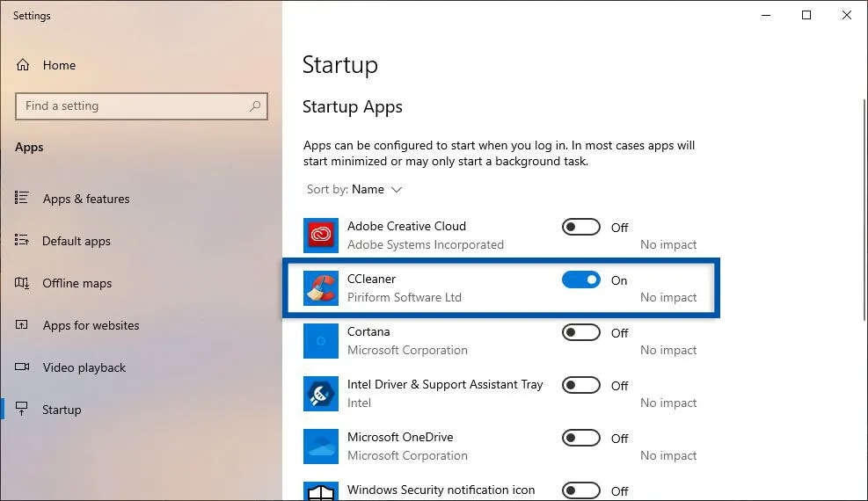The image size is (868, 501).
Task: Turn off CCleaner startup toggle
Action: pos(580,280)
